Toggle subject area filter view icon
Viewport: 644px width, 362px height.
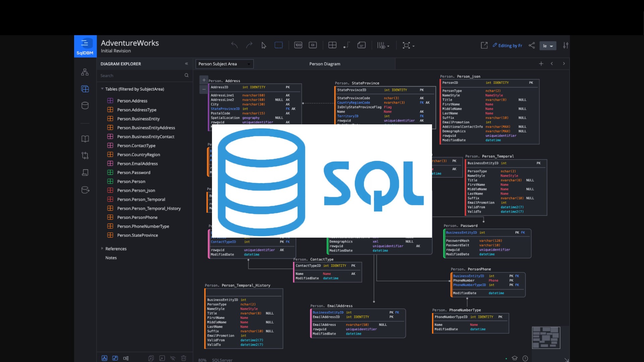tap(105, 358)
